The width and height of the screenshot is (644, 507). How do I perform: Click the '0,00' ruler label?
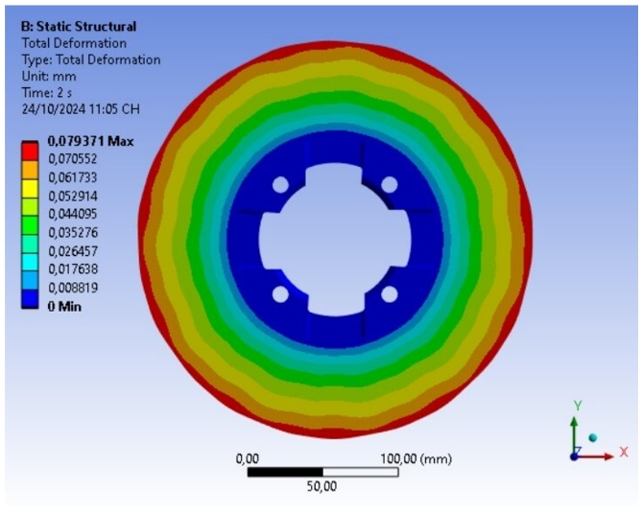point(247,459)
